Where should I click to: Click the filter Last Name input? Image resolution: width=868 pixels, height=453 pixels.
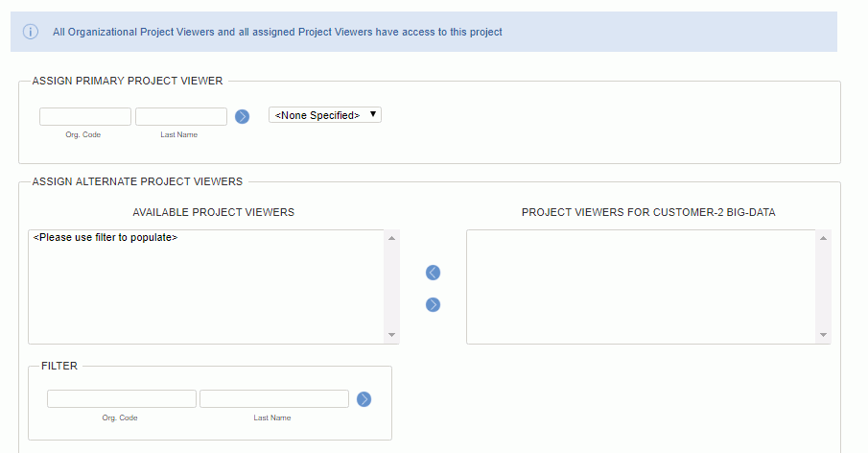coord(273,398)
